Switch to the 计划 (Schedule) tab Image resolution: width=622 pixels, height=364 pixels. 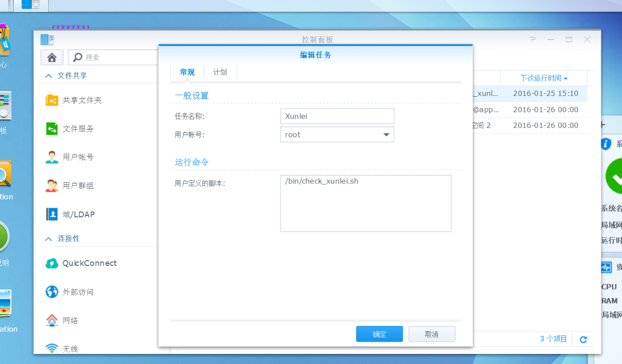click(220, 72)
